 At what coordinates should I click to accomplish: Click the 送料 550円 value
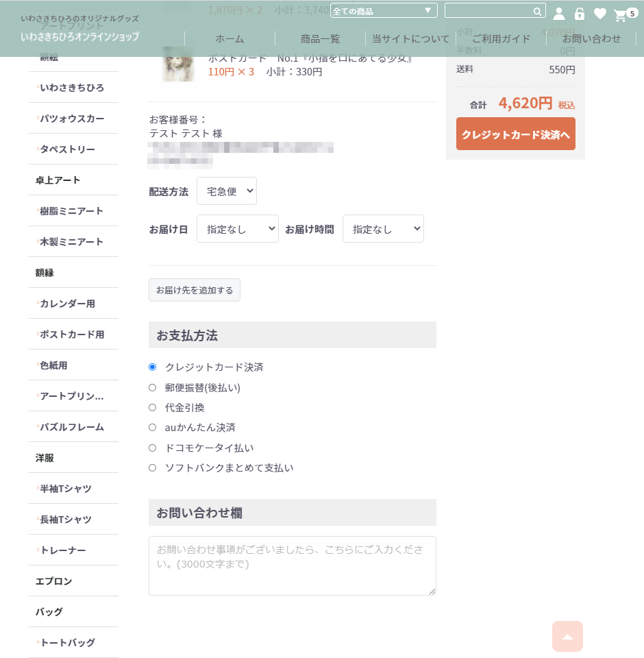[562, 70]
